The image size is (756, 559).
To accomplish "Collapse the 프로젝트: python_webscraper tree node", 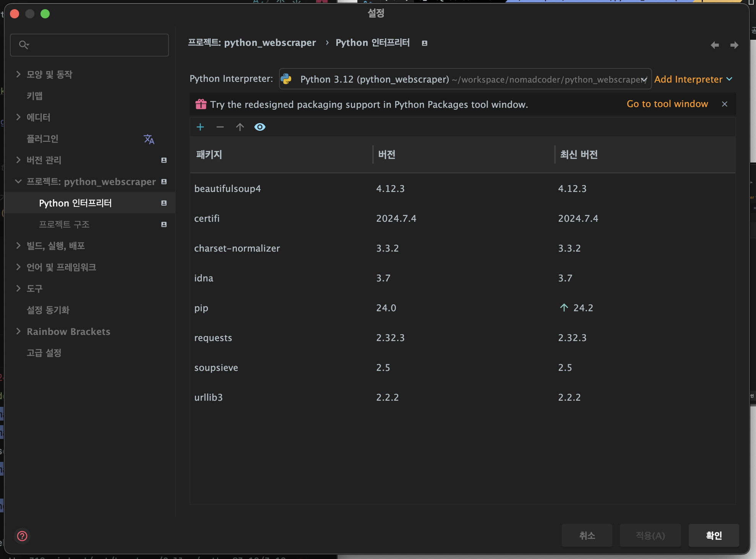I will [18, 182].
